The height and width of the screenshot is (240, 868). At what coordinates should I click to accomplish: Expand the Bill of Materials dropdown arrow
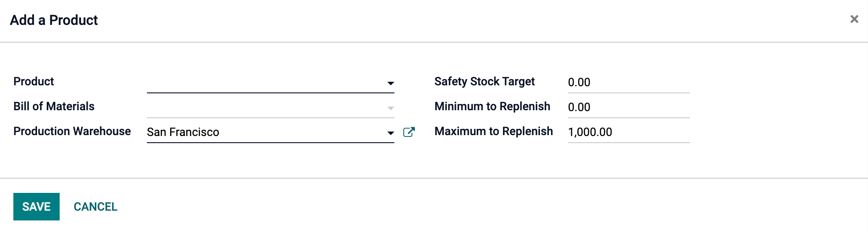coord(390,108)
